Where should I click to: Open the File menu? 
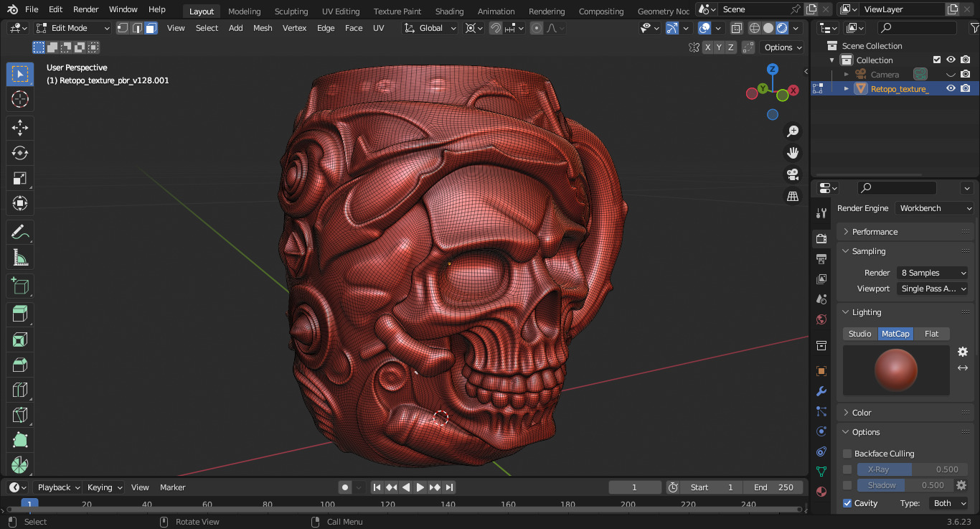point(32,9)
